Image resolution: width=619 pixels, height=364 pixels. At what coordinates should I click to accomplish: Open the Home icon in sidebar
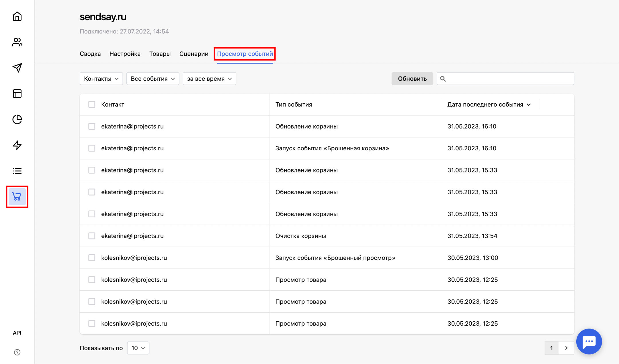(x=17, y=16)
